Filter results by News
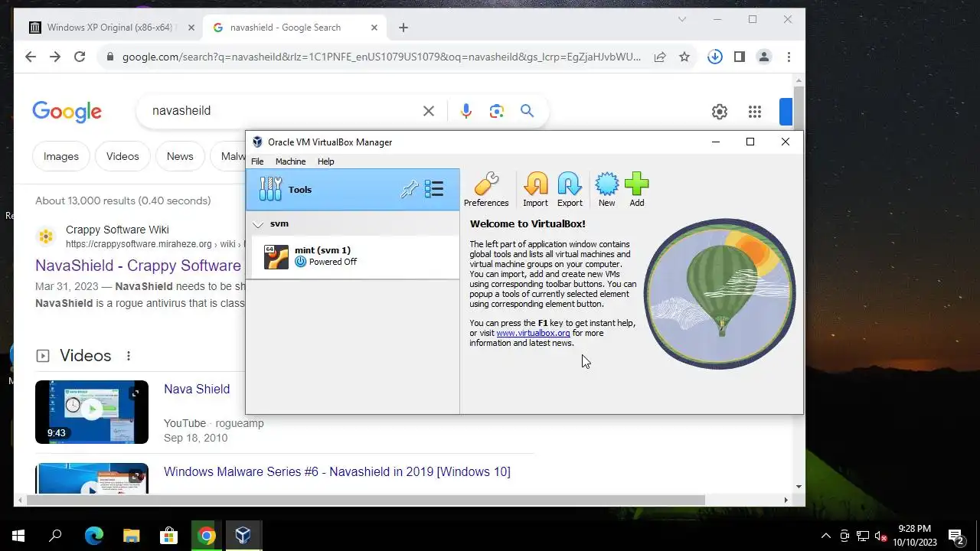This screenshot has width=980, height=551. point(180,156)
